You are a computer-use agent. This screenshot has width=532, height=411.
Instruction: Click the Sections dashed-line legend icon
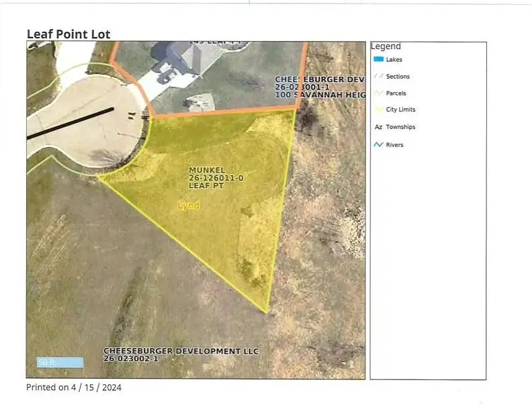[378, 76]
